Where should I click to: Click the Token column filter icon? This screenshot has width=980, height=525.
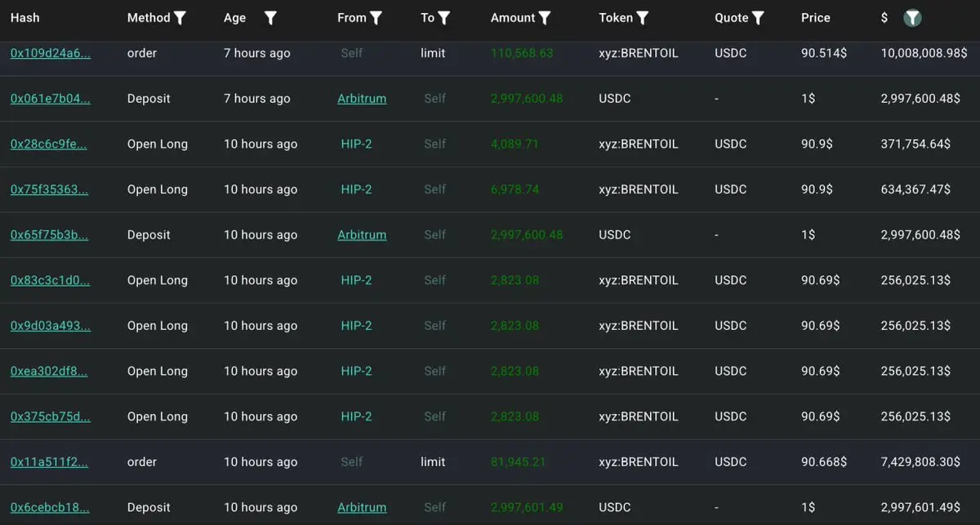tap(643, 17)
